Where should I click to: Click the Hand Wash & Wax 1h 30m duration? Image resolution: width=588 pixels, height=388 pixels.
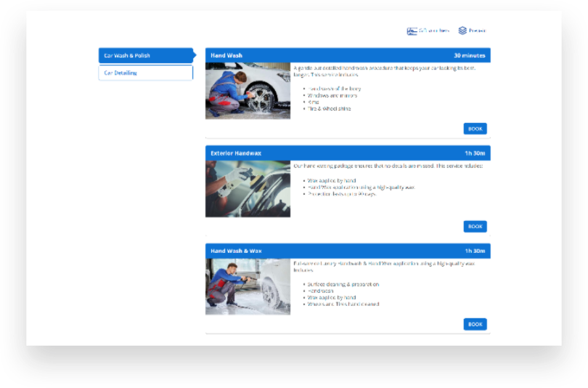[x=475, y=251]
